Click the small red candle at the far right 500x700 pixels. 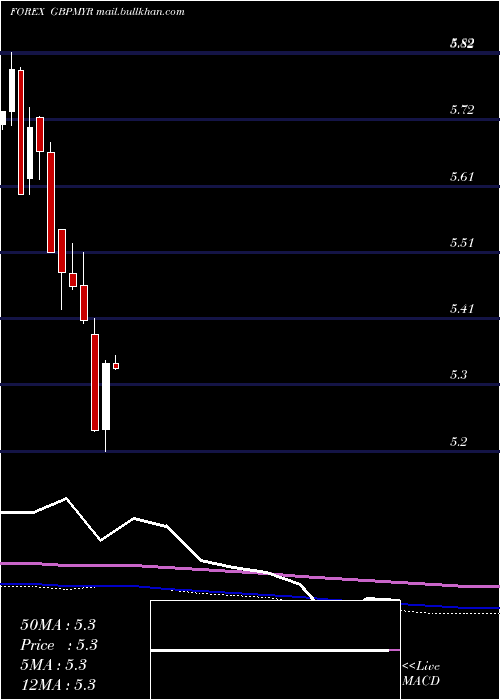[116, 366]
